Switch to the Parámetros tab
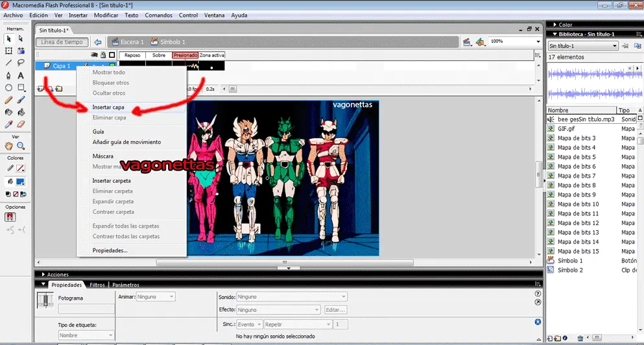The height and width of the screenshot is (345, 644). click(126, 285)
